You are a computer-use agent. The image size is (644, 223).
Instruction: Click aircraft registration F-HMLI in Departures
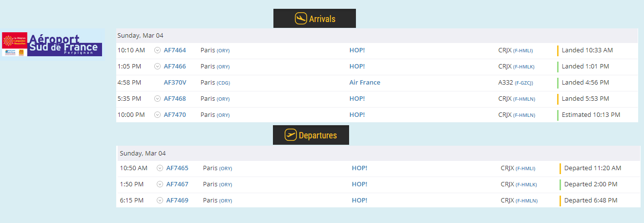(x=525, y=169)
